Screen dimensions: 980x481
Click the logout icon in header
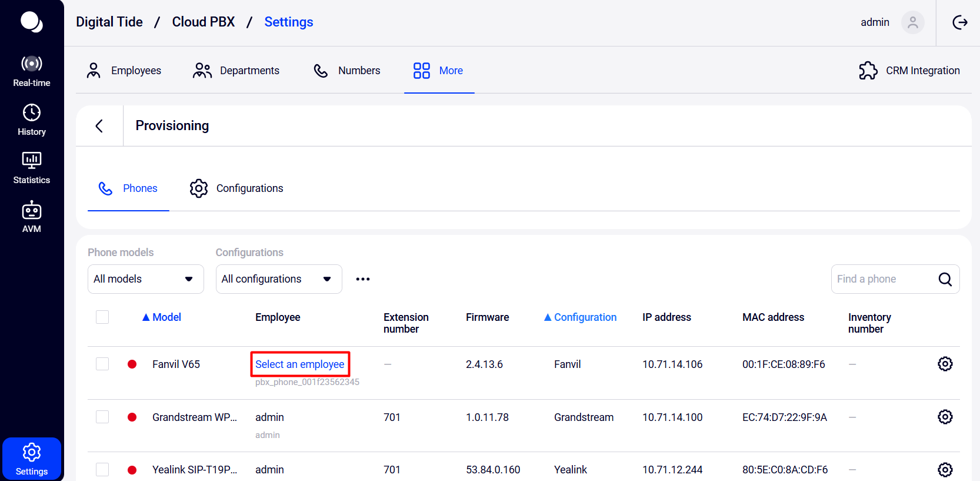959,22
